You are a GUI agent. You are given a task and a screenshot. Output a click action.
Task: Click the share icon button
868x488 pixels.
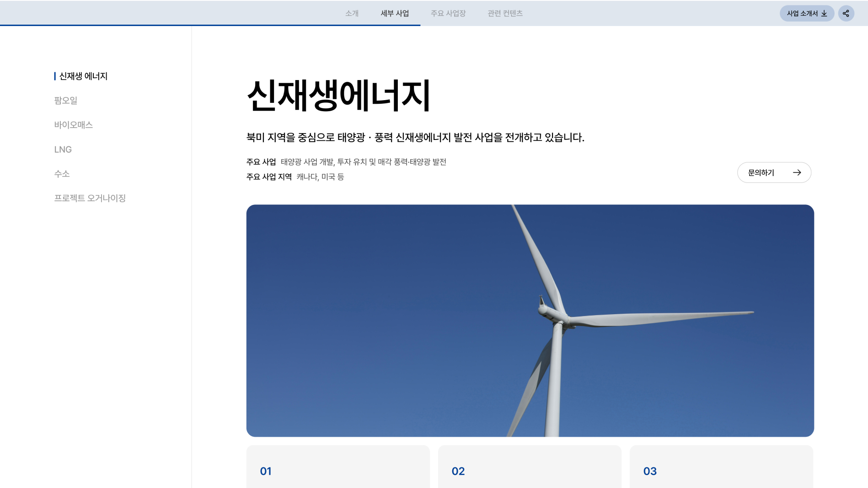[846, 13]
